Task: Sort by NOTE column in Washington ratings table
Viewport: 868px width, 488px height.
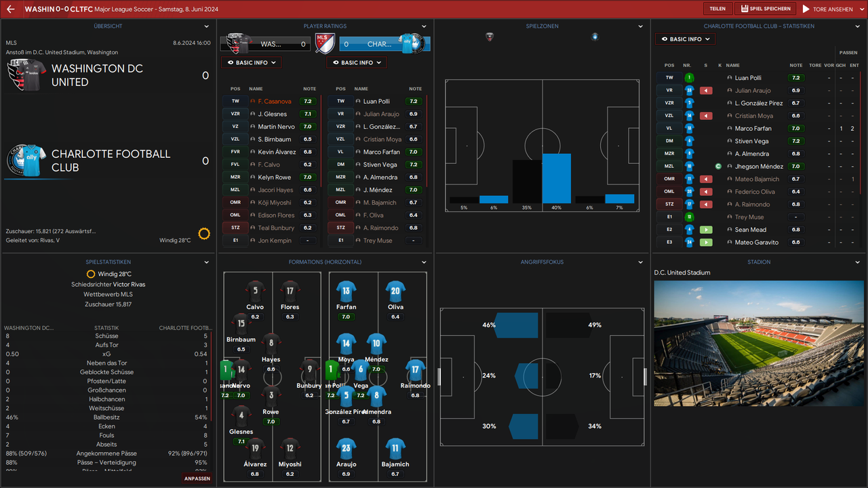Action: 309,89
